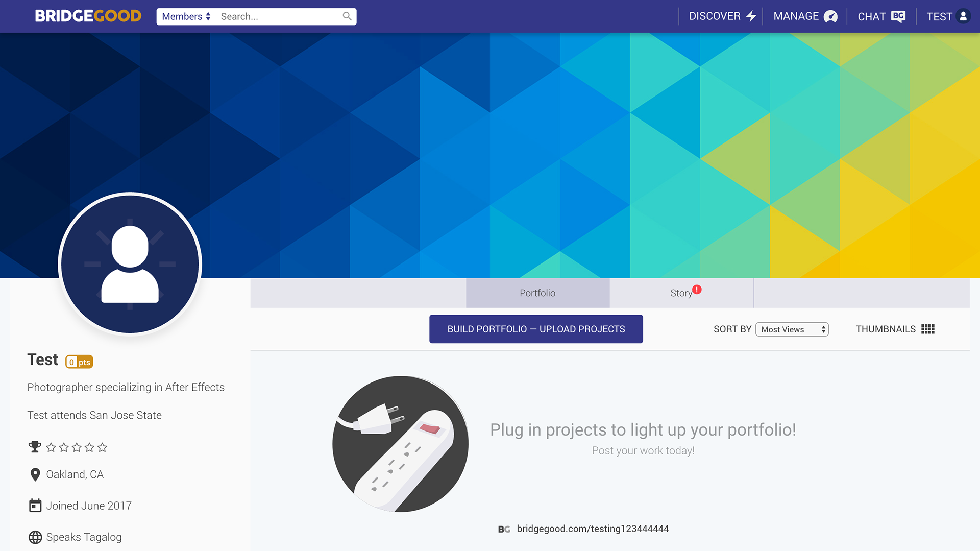Switch to the Story tab
Viewport: 980px width, 551px height.
click(681, 293)
